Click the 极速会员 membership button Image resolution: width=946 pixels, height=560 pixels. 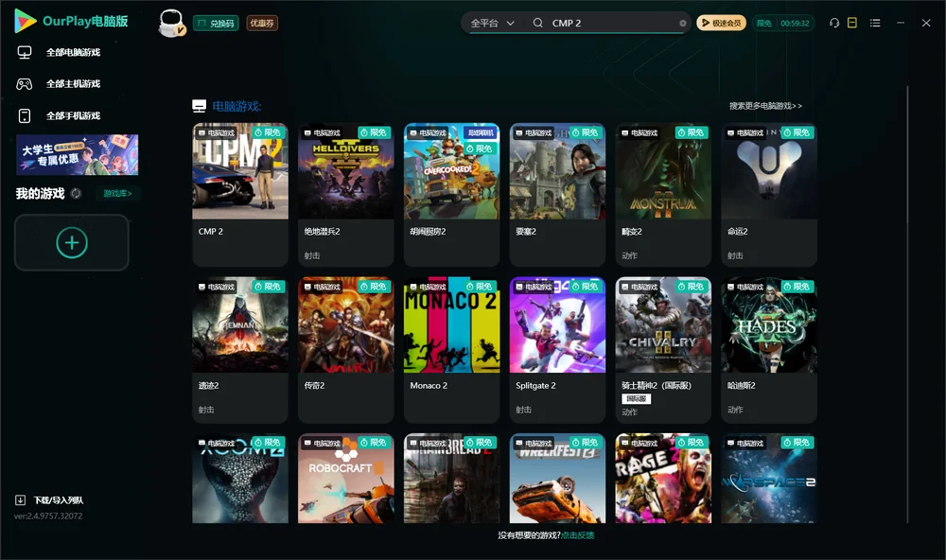tap(722, 23)
